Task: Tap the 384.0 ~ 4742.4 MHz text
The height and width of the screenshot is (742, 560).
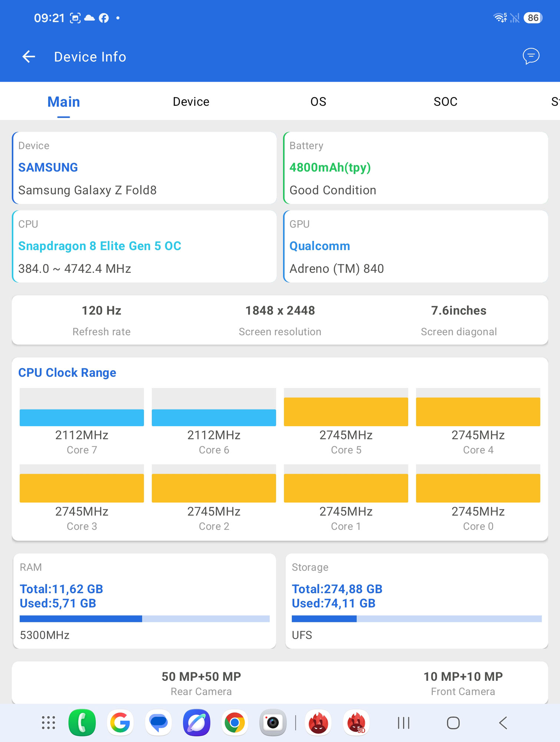Action: click(75, 269)
